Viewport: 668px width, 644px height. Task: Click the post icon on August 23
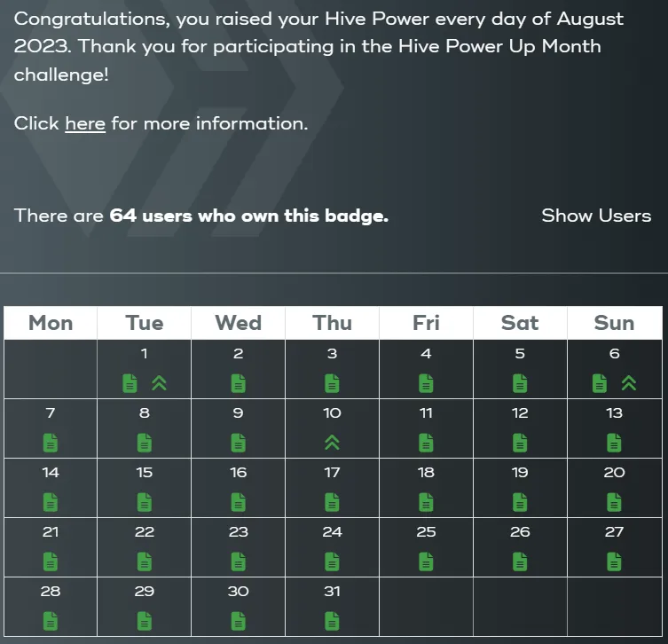pos(238,562)
